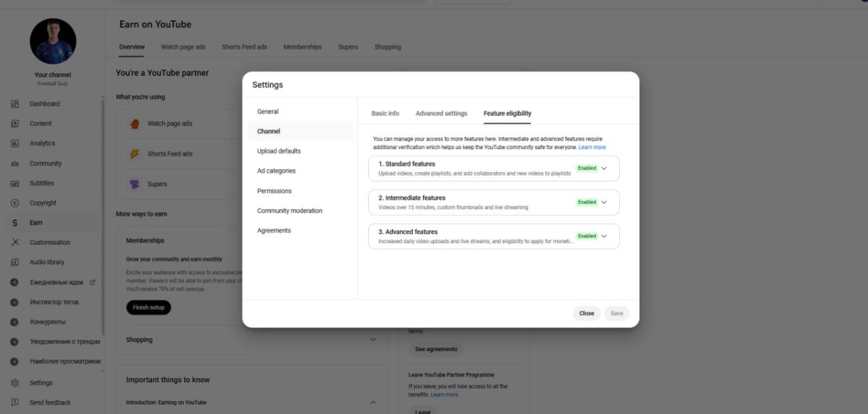Click external link icon beside Ежедневные идеи

coord(92,282)
